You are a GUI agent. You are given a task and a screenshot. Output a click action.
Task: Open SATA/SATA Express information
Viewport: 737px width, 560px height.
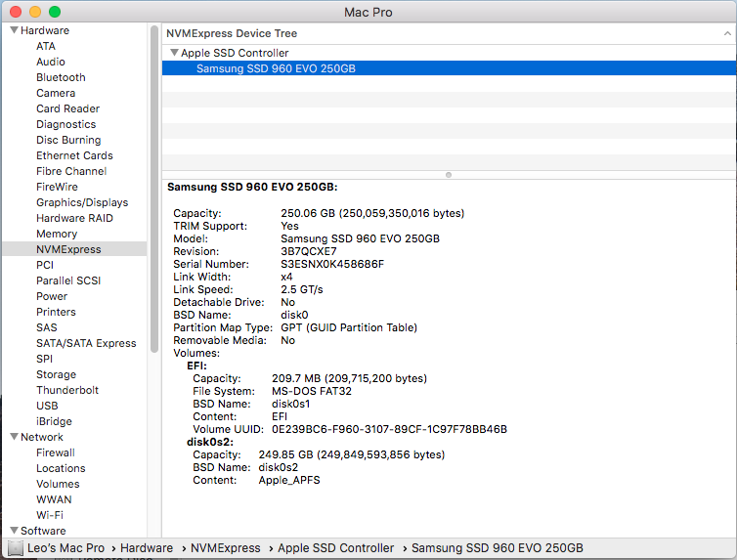(x=86, y=343)
